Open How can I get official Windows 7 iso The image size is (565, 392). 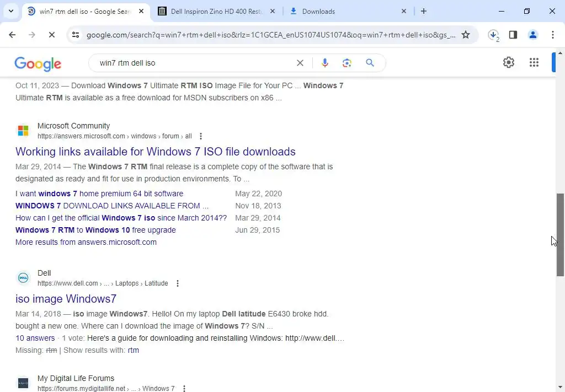pyautogui.click(x=121, y=218)
